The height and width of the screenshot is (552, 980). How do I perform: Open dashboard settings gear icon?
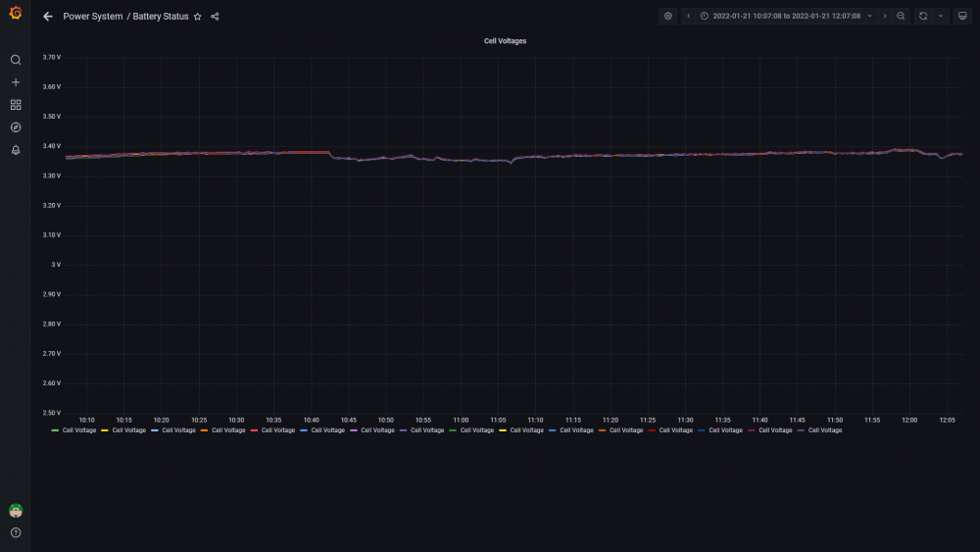click(x=668, y=17)
